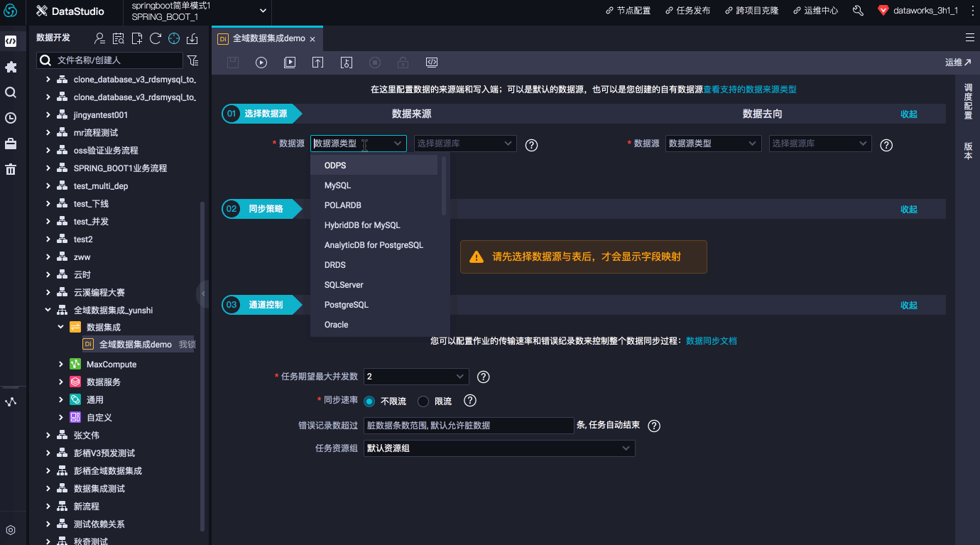This screenshot has width=980, height=545.
Task: Focus the 错误记录数超过 input field
Action: point(469,426)
